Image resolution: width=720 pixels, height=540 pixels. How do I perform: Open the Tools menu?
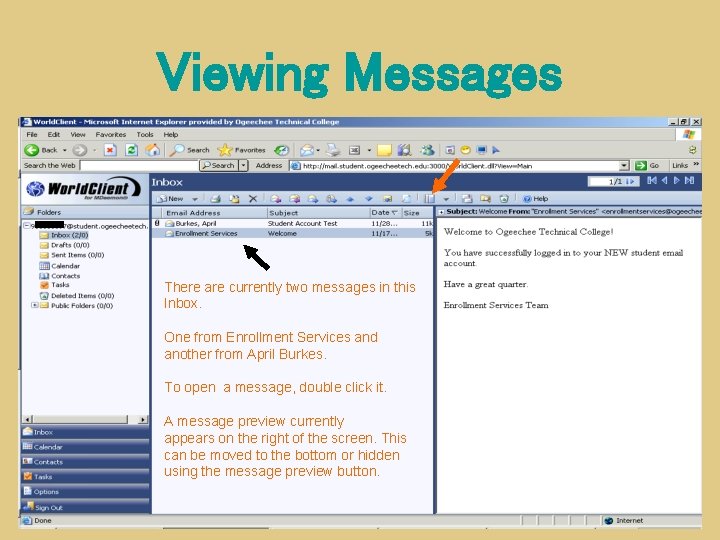pyautogui.click(x=145, y=135)
